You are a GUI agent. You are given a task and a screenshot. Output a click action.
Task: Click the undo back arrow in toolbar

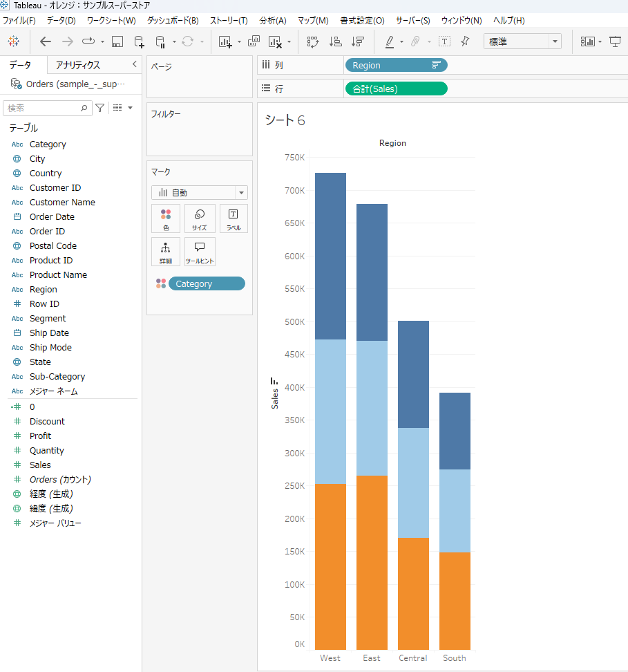pos(46,41)
